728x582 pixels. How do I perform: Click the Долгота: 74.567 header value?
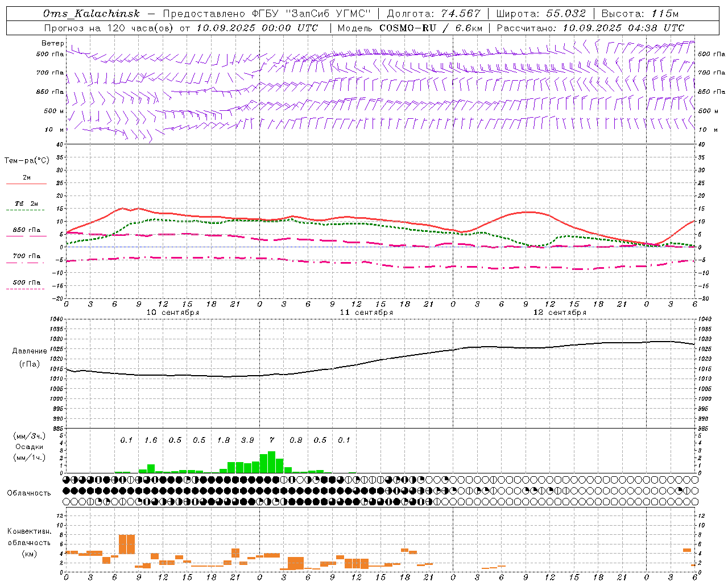[434, 14]
